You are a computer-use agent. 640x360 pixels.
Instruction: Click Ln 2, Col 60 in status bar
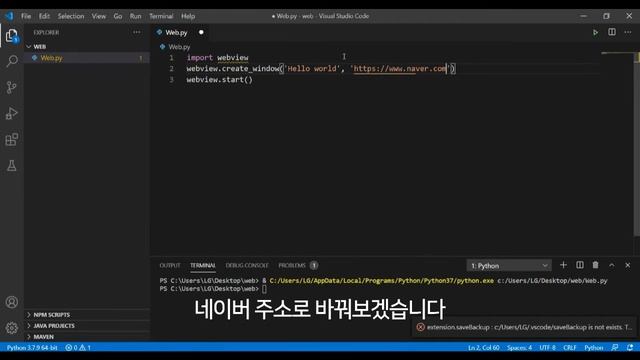(484, 348)
